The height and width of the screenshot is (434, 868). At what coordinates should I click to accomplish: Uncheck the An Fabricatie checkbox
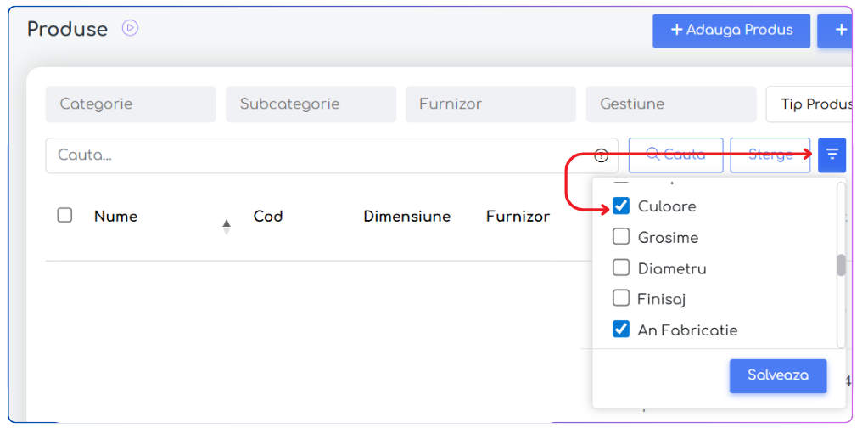[621, 330]
